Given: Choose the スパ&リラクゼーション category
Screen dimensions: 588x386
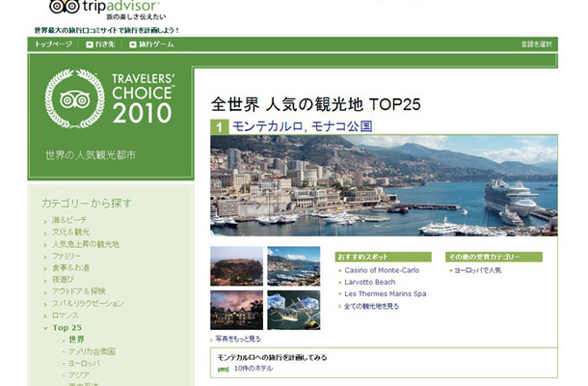Looking at the screenshot, I should (x=88, y=303).
